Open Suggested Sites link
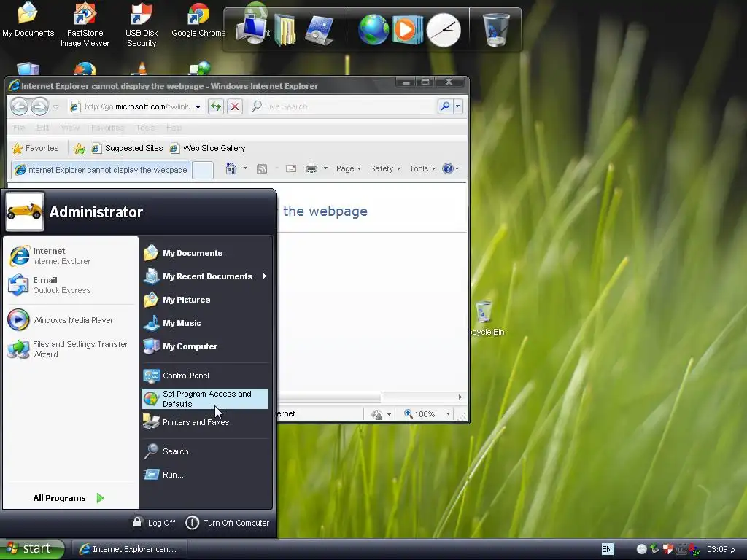The width and height of the screenshot is (747, 560). tap(127, 148)
